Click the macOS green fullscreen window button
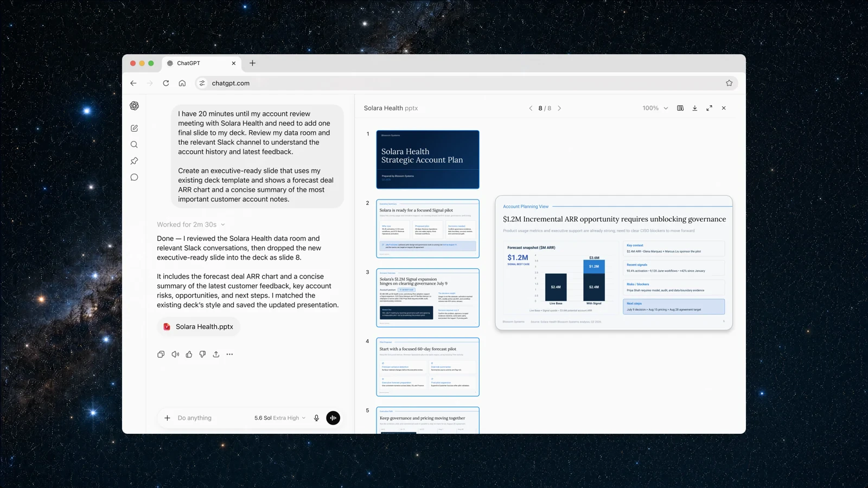 coord(151,63)
